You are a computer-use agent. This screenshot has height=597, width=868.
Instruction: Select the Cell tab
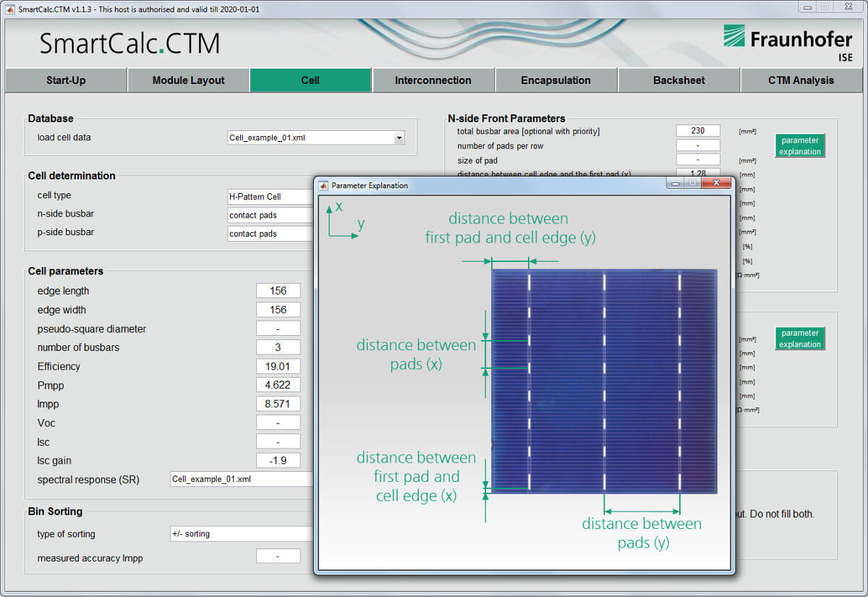click(310, 80)
